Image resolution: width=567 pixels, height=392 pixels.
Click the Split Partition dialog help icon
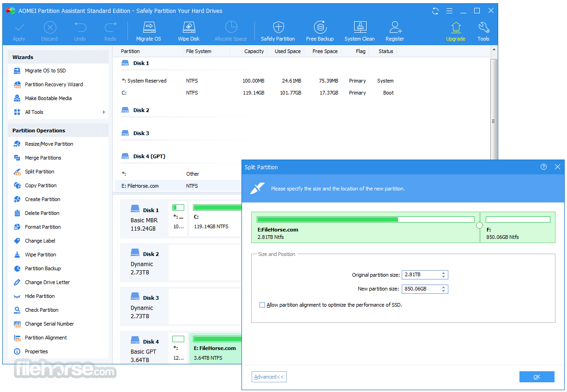(x=543, y=167)
